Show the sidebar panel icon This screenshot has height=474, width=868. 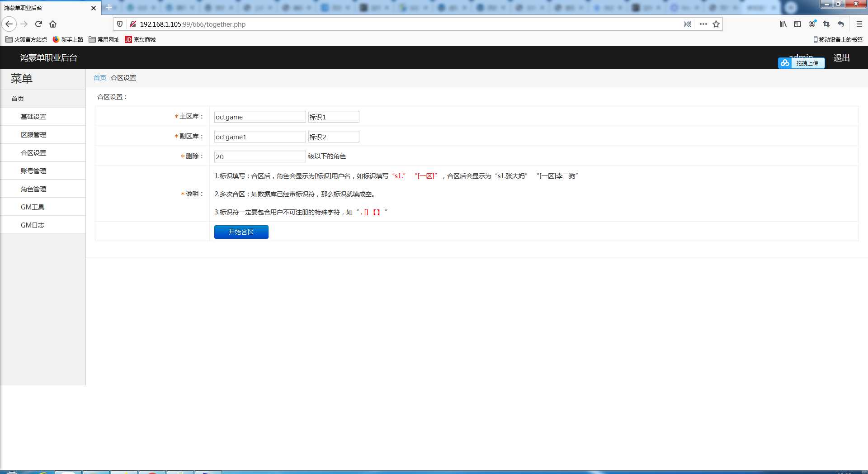tap(797, 24)
